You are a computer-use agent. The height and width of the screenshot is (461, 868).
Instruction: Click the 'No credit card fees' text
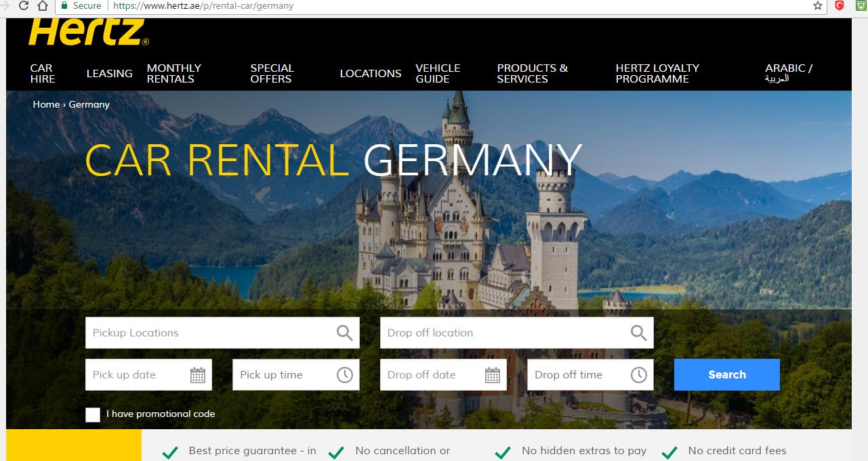point(737,450)
